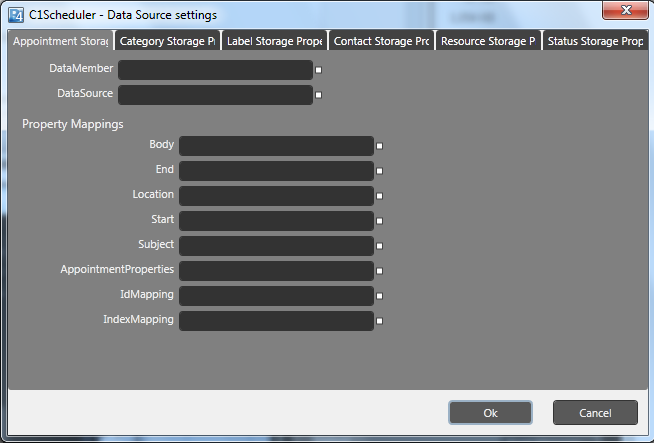Open the Resource Storage tab
Image resolution: width=654 pixels, height=443 pixels.
(488, 42)
